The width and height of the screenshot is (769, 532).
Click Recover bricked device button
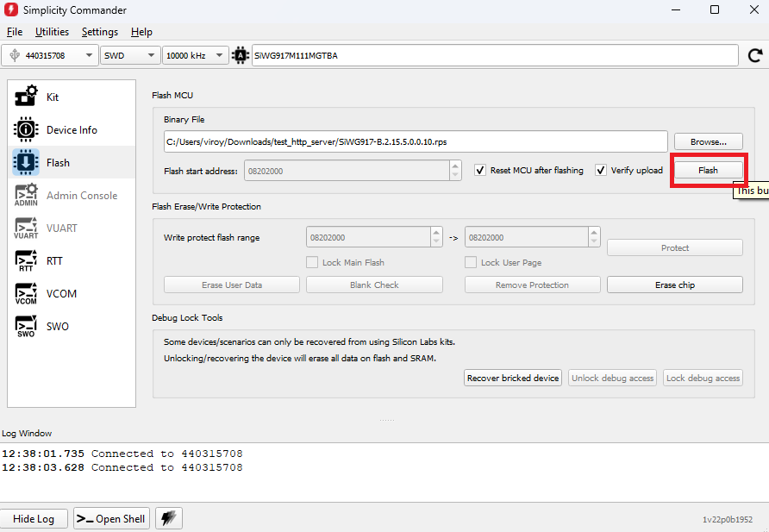click(513, 378)
